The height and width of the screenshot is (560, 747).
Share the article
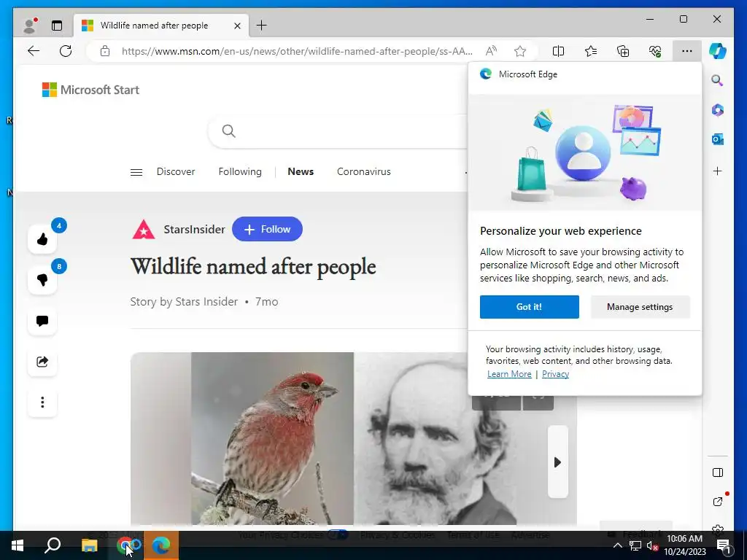[42, 362]
